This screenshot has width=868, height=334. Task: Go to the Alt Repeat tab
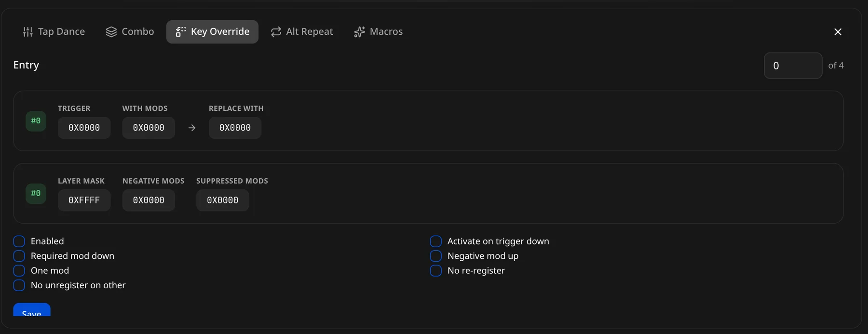click(302, 32)
